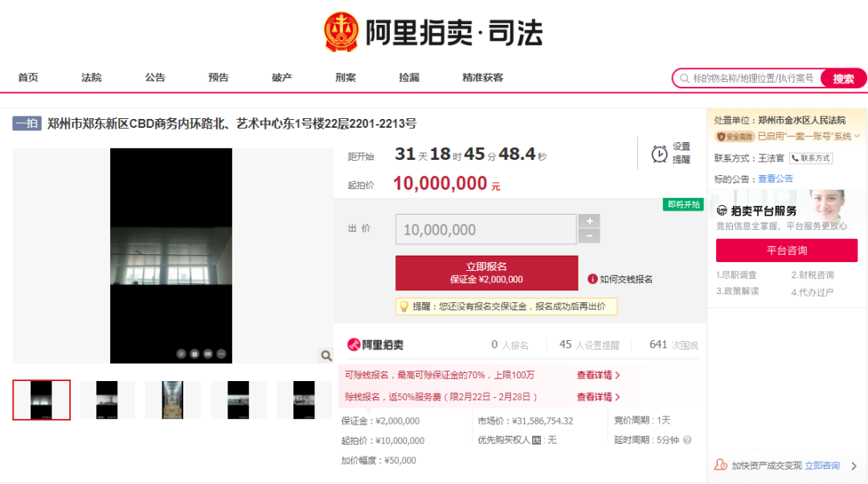Click the phone 联系方式 contact button
This screenshot has height=484, width=868.
coord(811,158)
